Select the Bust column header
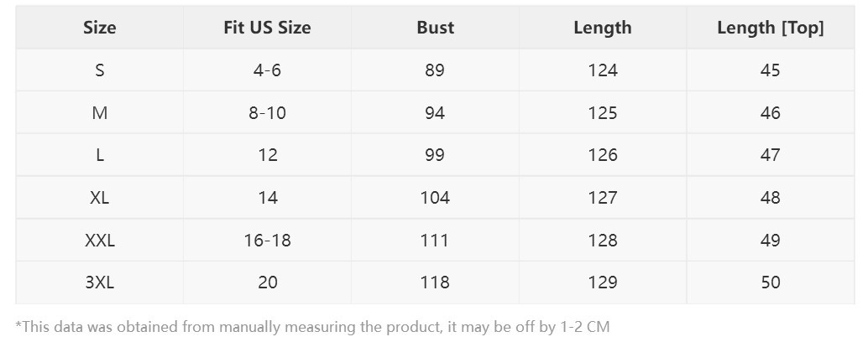The width and height of the screenshot is (868, 342). pyautogui.click(x=435, y=28)
